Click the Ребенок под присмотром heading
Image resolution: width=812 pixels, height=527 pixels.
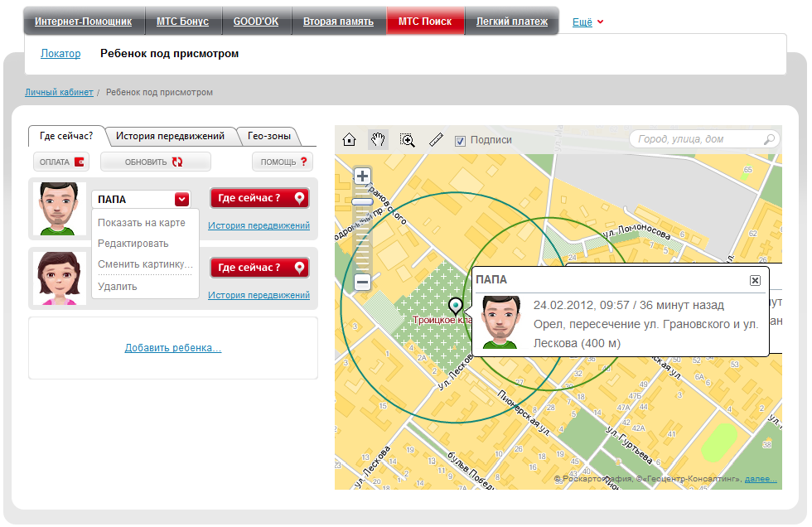point(169,53)
